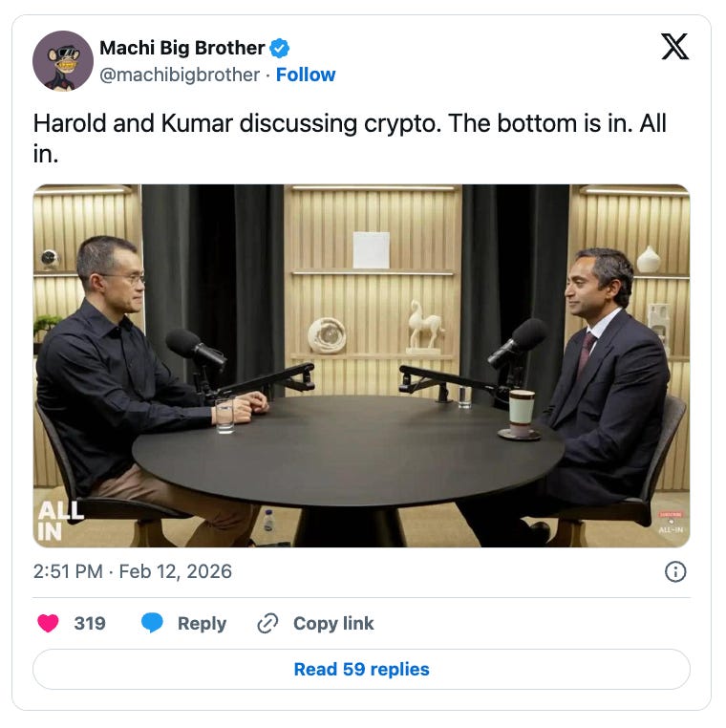Click the blue verified badge
This screenshot has width=726, height=728.
[x=280, y=49]
